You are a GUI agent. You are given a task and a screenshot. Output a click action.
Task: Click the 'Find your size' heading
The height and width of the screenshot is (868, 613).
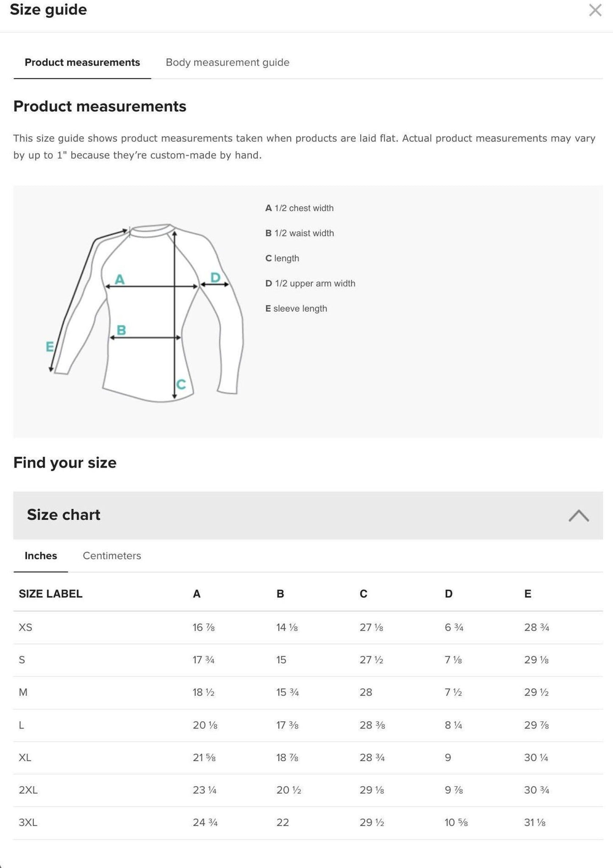click(x=65, y=463)
